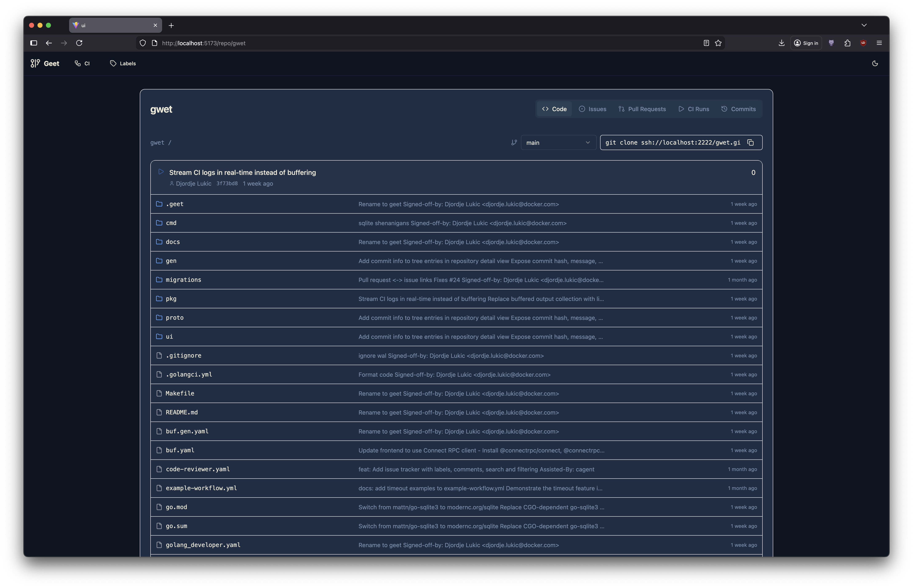Open the README.md file
Viewport: 913px width, 588px height.
coord(182,412)
